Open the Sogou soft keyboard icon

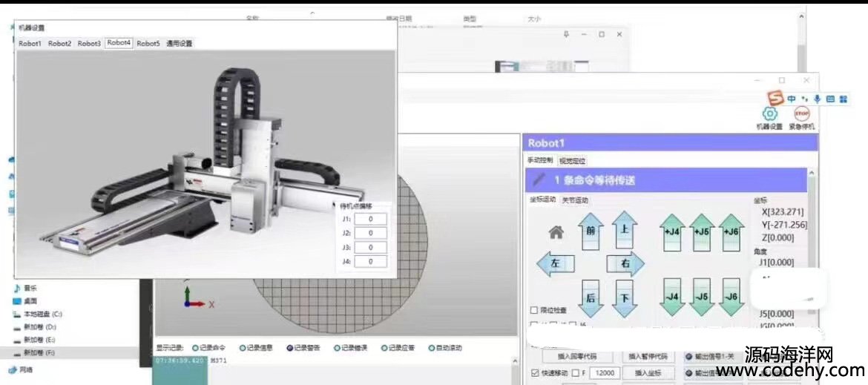coord(830,99)
